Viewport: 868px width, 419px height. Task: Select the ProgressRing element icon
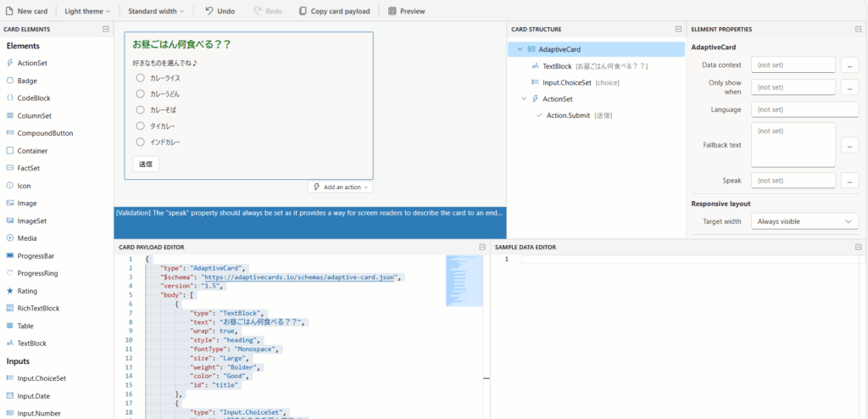10,273
